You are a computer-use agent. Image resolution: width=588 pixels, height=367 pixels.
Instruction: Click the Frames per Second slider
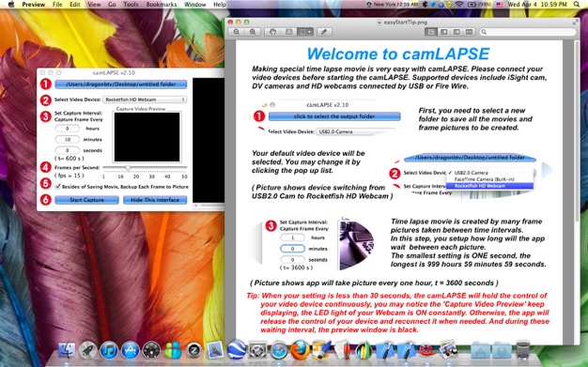pos(145,168)
